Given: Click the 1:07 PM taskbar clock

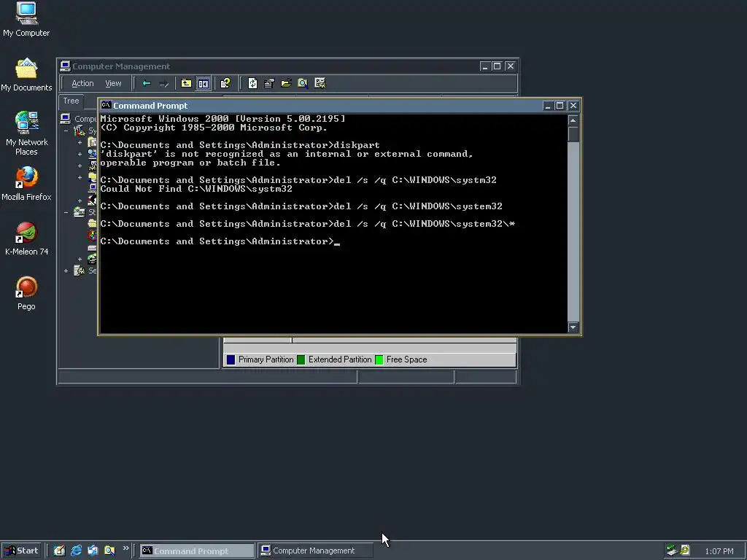Looking at the screenshot, I should (719, 551).
